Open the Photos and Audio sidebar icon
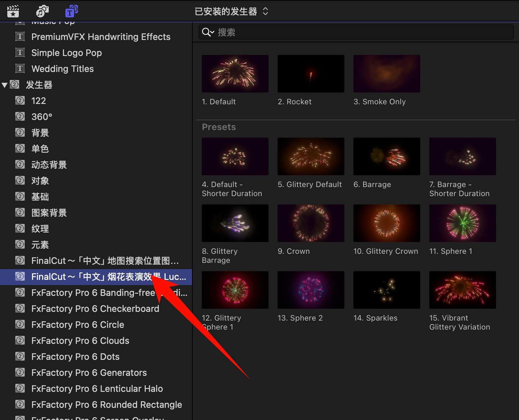 pyautogui.click(x=42, y=11)
